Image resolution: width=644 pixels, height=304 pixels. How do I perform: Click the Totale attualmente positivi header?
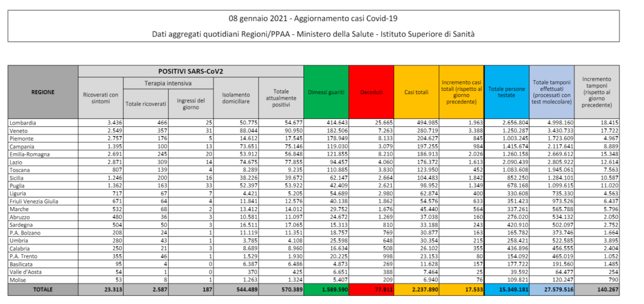281,98
